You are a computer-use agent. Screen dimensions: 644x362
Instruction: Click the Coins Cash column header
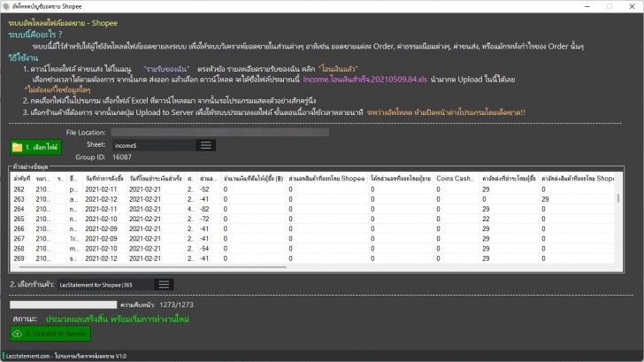point(457,178)
